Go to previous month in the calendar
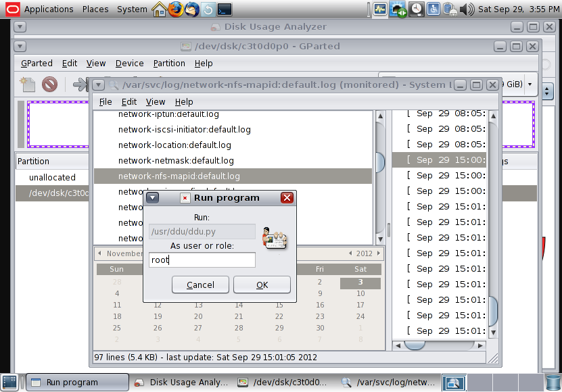Screen dimensions: 562x392 click(x=99, y=253)
